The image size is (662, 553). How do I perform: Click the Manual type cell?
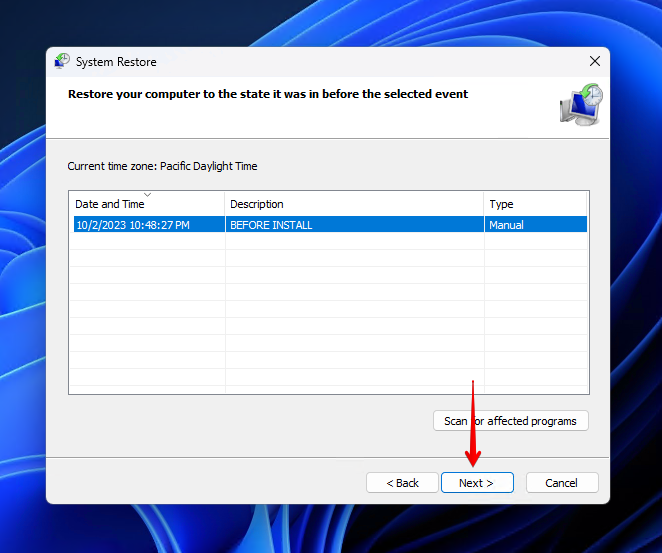[506, 225]
